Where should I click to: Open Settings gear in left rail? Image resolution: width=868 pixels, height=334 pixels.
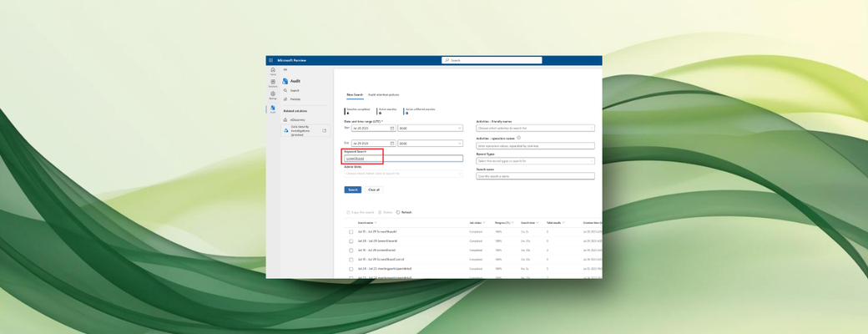click(x=273, y=95)
